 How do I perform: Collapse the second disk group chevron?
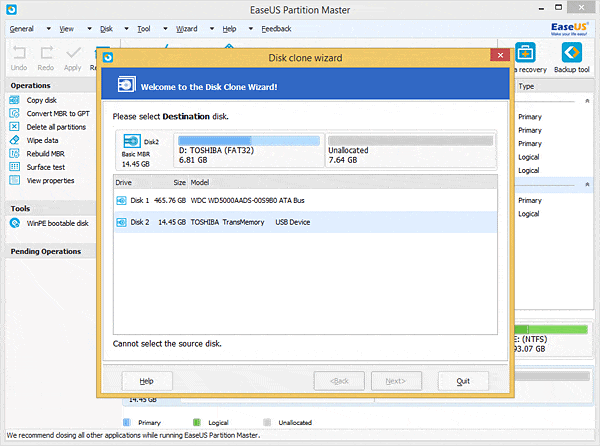click(587, 184)
